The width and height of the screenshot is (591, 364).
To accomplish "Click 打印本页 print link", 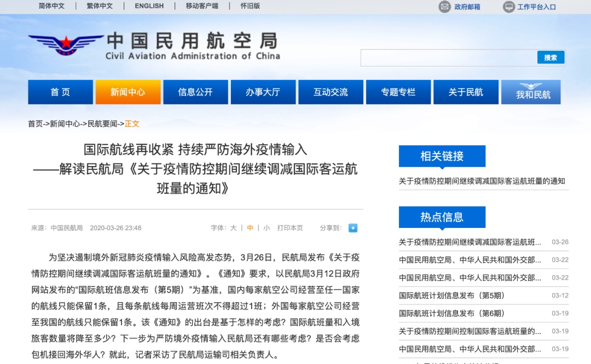I will pos(290,228).
